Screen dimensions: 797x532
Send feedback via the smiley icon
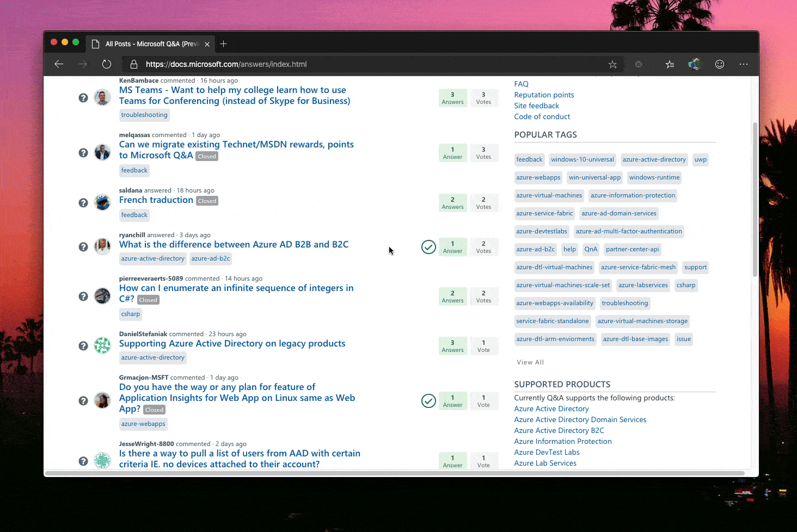tap(720, 64)
